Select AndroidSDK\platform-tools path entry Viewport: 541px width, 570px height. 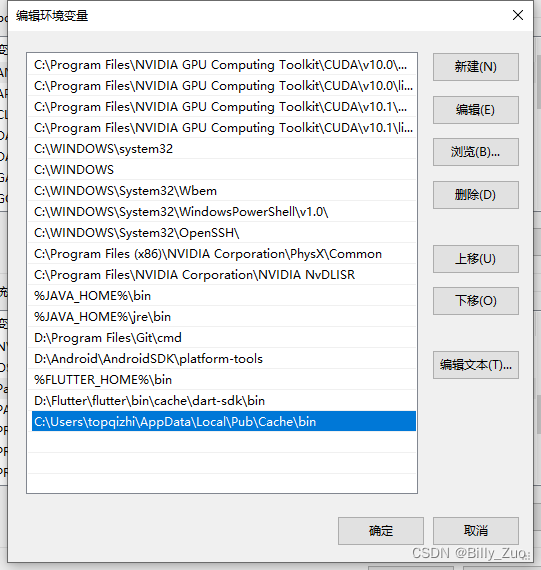click(x=222, y=359)
